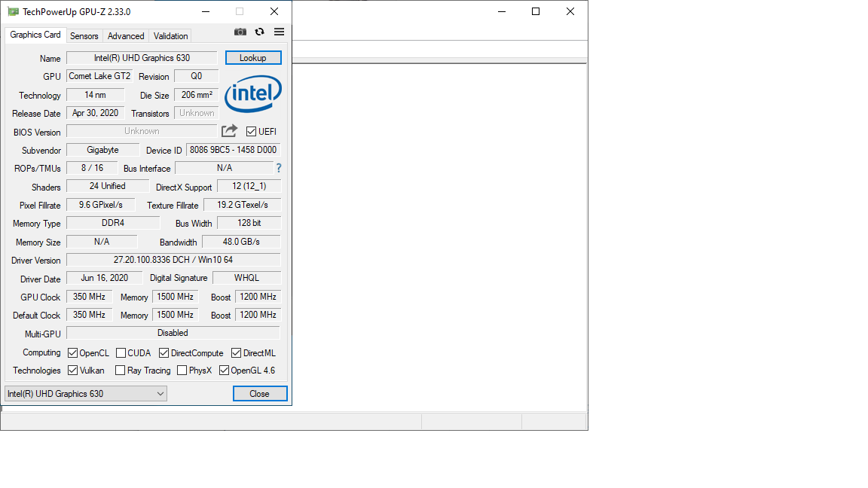Click the Subvendor value Gigabyte

(x=103, y=149)
